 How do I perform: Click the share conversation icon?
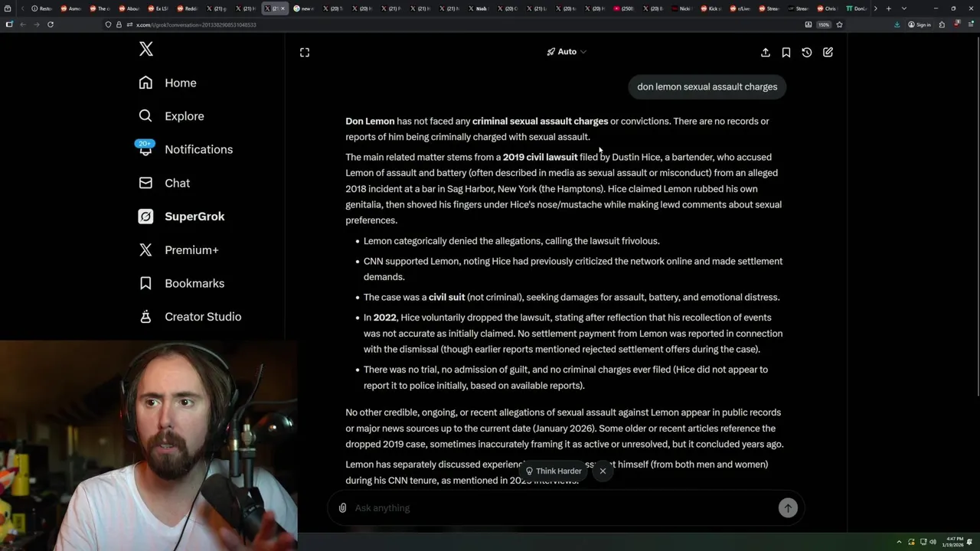pyautogui.click(x=765, y=52)
